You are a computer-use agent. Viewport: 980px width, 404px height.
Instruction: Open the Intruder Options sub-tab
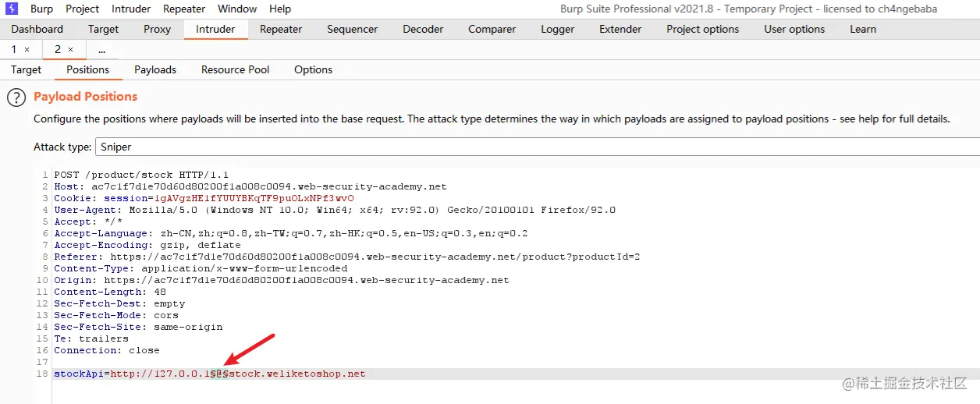point(313,69)
